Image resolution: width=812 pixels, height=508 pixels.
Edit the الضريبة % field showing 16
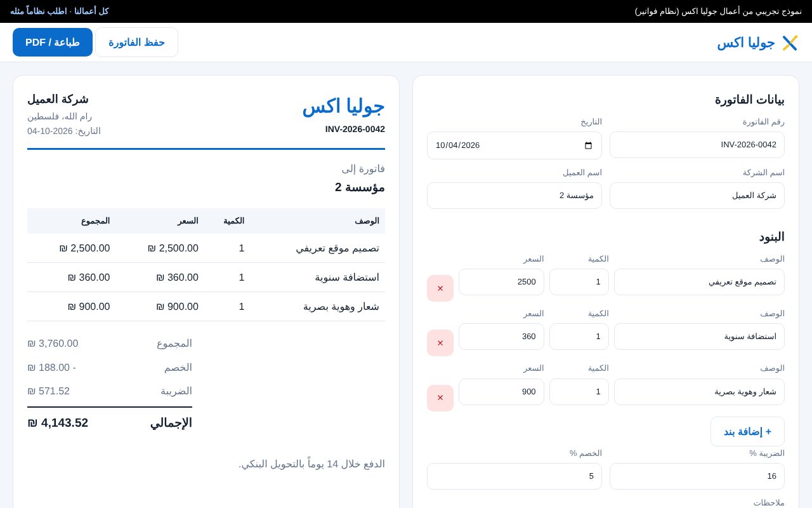(x=697, y=476)
